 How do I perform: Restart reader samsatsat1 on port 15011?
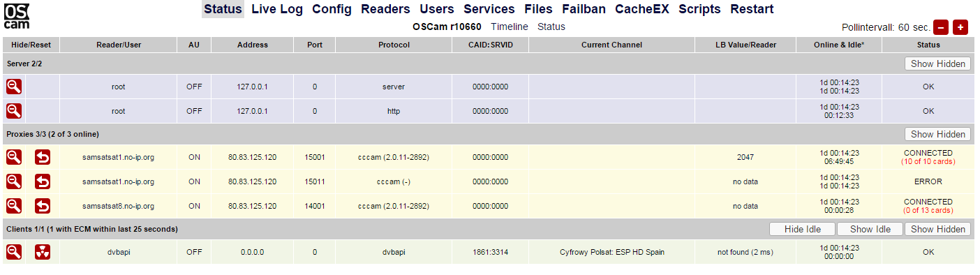pyautogui.click(x=43, y=181)
